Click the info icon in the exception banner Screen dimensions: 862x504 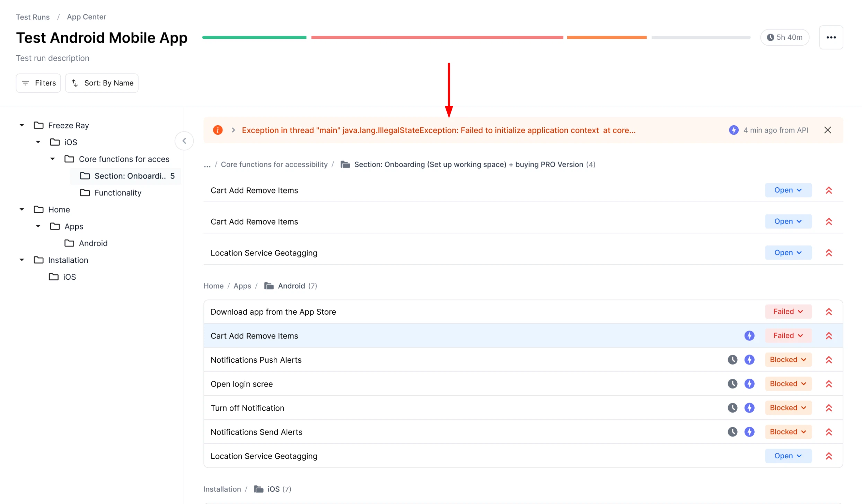[x=218, y=130]
